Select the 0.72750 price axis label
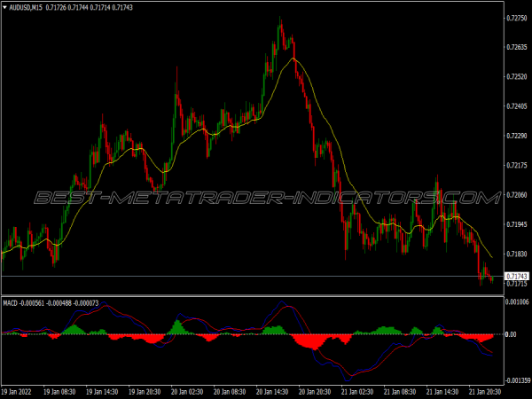This screenshot has width=532, height=399. 517,18
